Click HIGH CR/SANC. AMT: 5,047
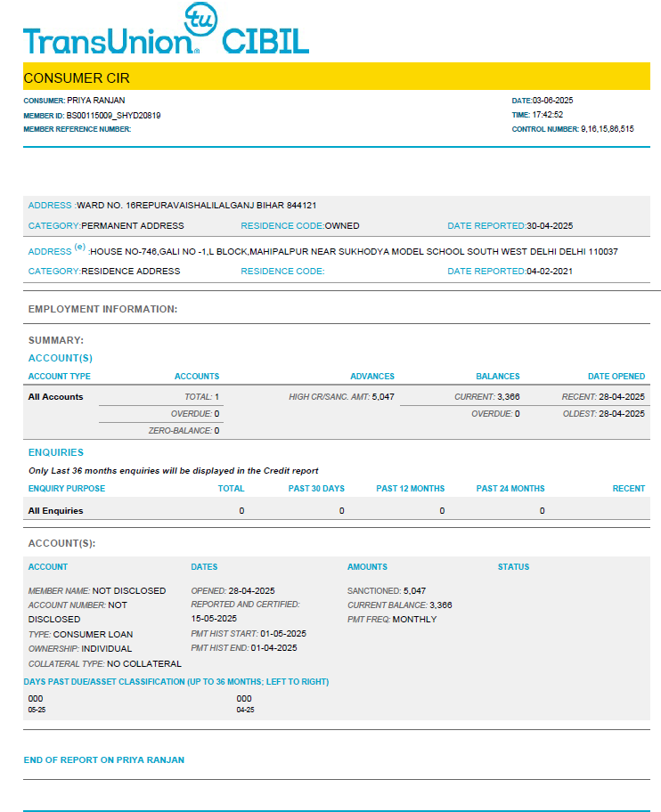This screenshot has width=661, height=812. (x=341, y=397)
